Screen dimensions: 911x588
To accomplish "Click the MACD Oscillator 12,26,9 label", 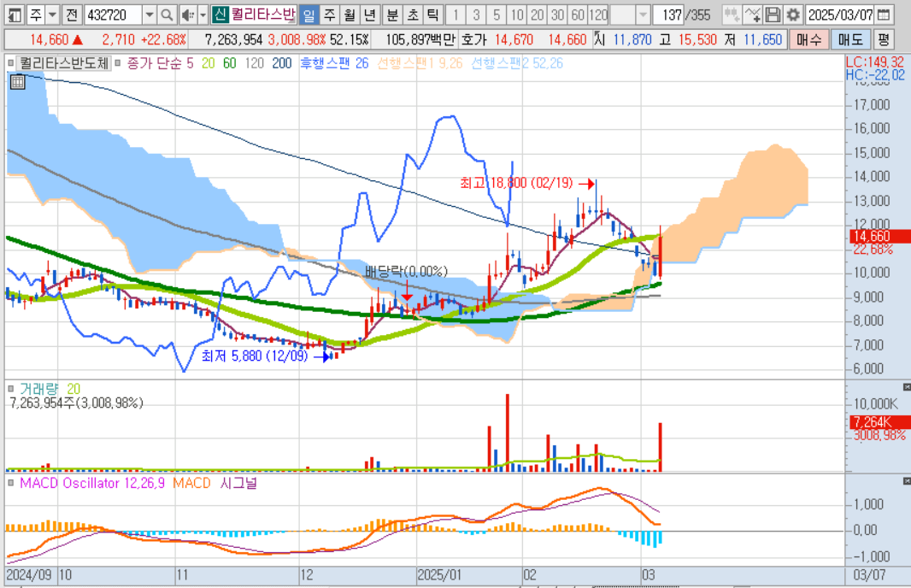I will pyautogui.click(x=92, y=483).
